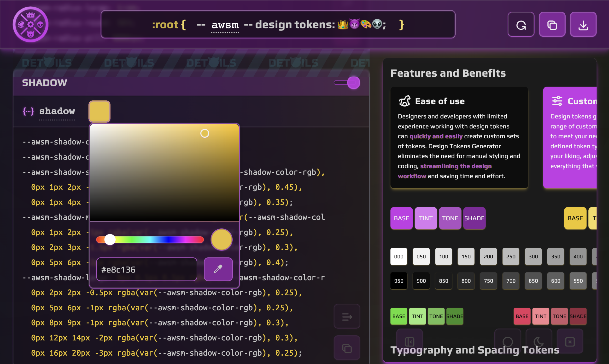This screenshot has width=609, height=364.
Task: Click the red TONE swatch
Action: coord(559,316)
